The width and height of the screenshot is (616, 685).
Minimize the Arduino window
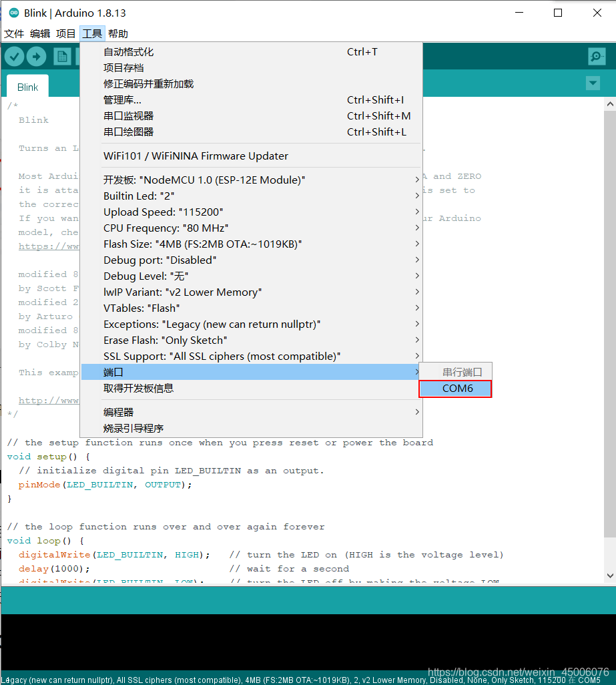click(519, 13)
